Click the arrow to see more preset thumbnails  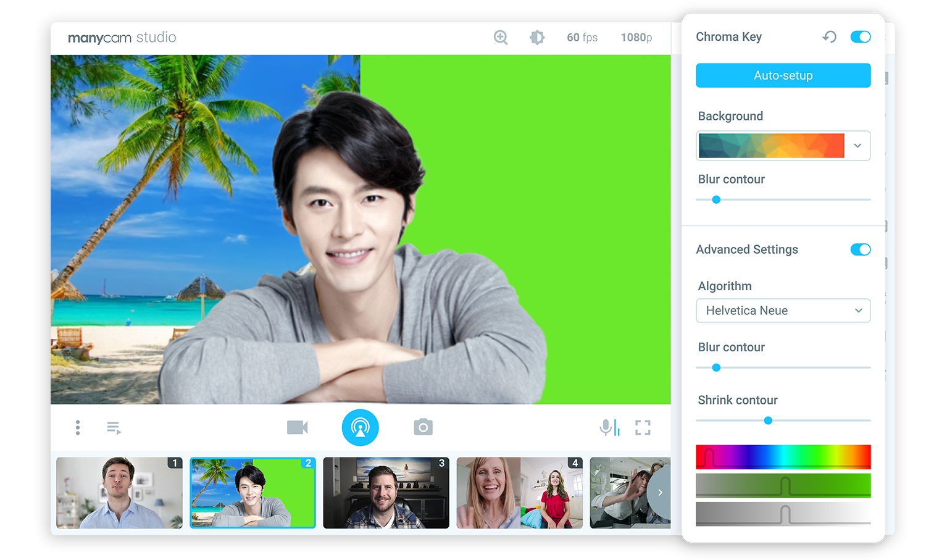click(659, 492)
